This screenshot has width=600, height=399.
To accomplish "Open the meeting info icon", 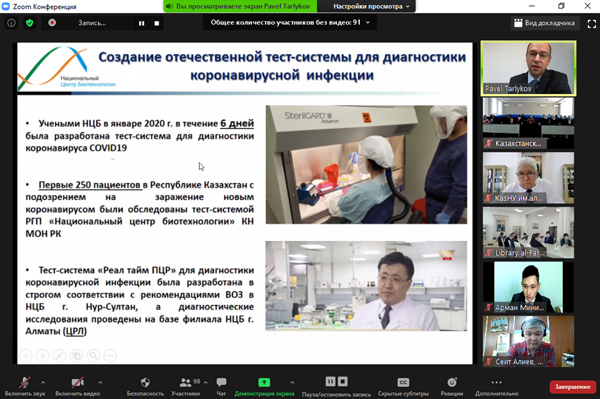I will pyautogui.click(x=11, y=23).
